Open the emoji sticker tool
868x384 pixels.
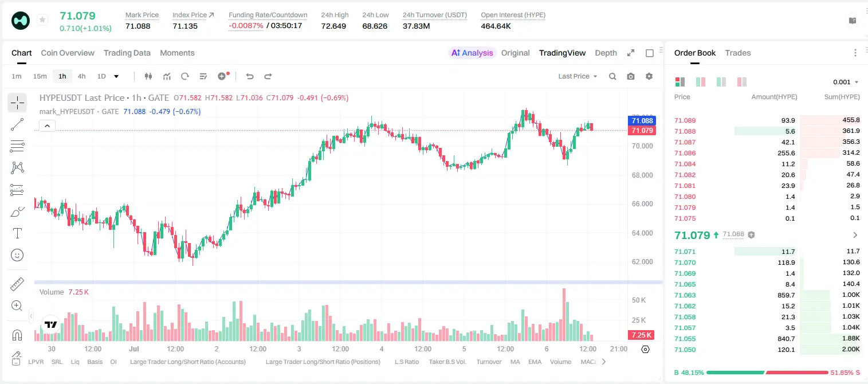click(17, 255)
